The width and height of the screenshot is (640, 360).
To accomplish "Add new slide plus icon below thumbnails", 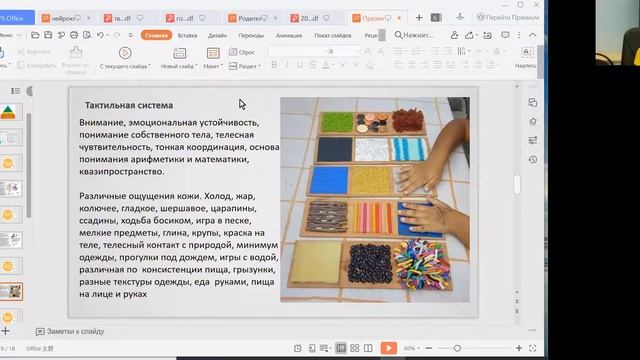I will pos(5,331).
